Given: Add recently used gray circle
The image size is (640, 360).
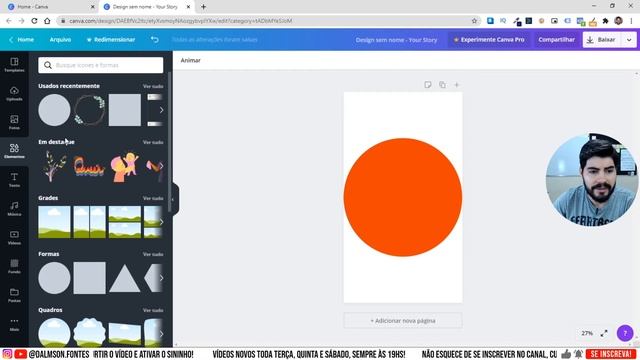Looking at the screenshot, I should [54, 110].
